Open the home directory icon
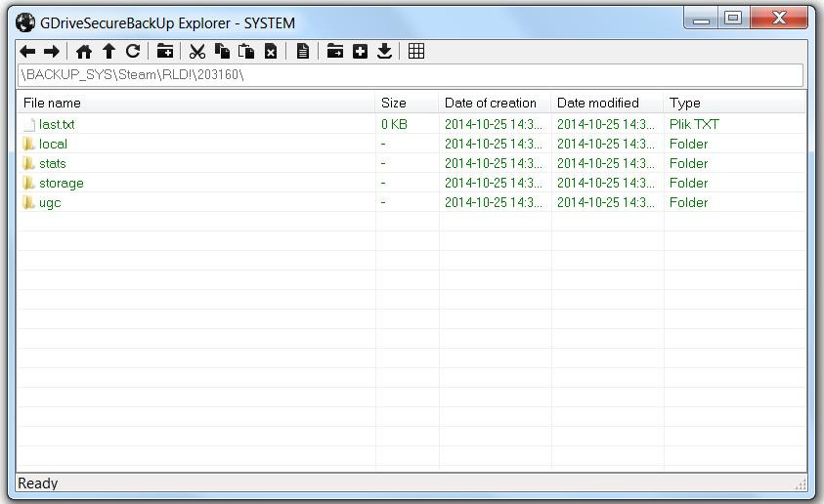 pos(84,52)
